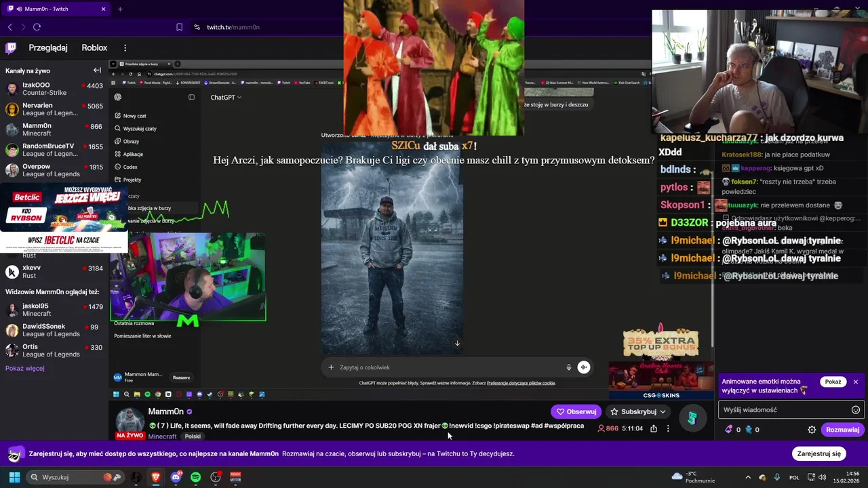The image size is (868, 488).
Task: Reload the Twitch page
Action: pyautogui.click(x=37, y=27)
